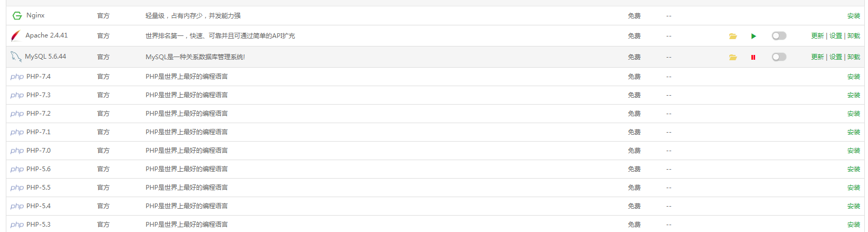Install PHP-5.6 via the install link
The height and width of the screenshot is (232, 868).
click(854, 169)
